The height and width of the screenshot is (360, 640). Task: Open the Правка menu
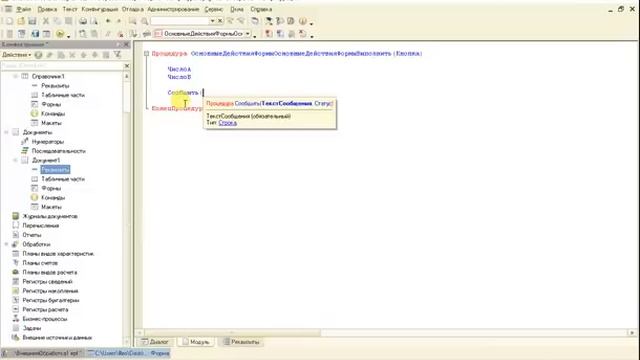click(47, 9)
